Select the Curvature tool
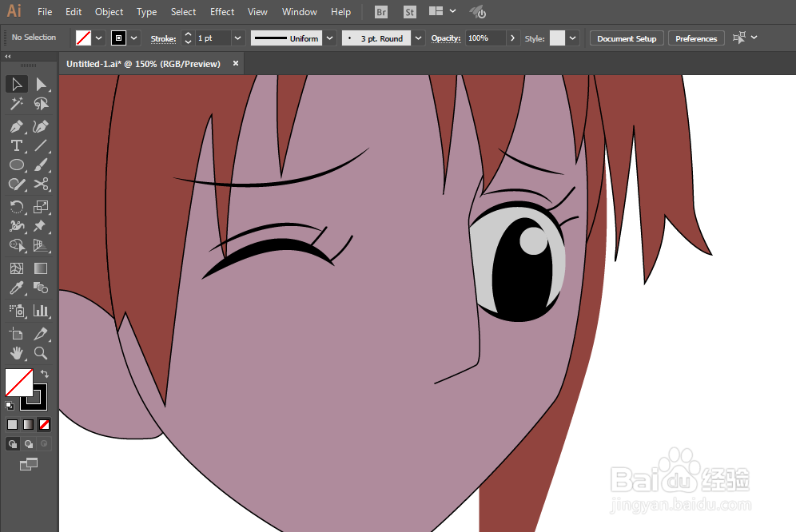 coord(41,126)
